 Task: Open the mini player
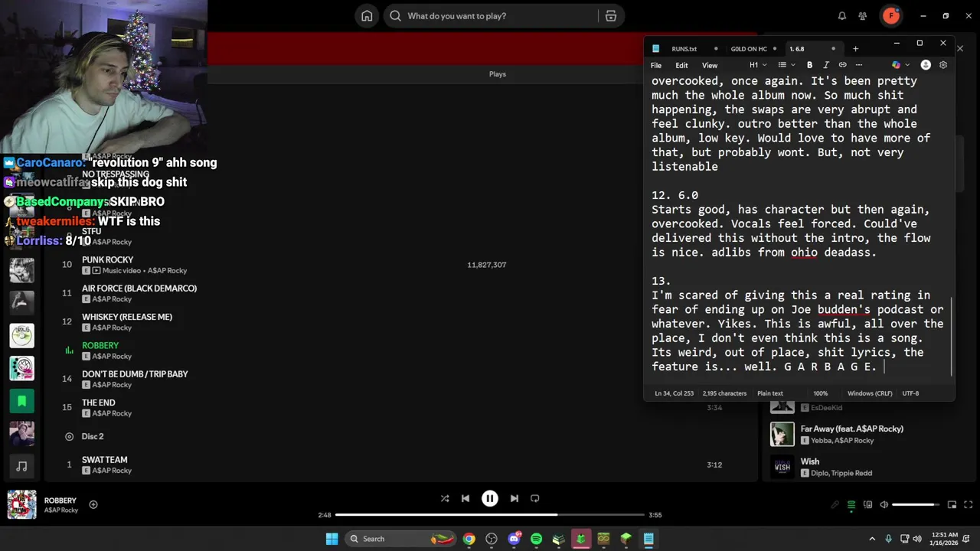(952, 504)
